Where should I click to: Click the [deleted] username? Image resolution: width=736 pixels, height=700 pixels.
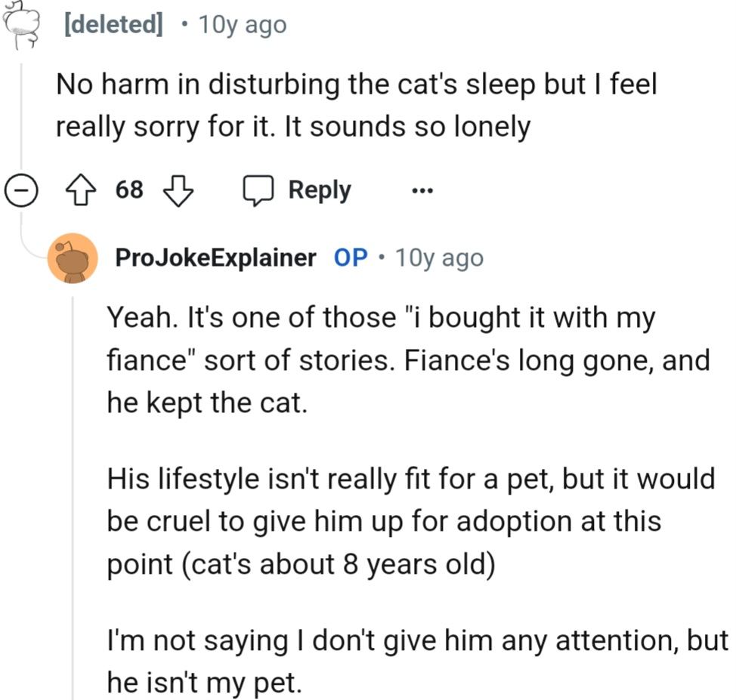coord(114,25)
